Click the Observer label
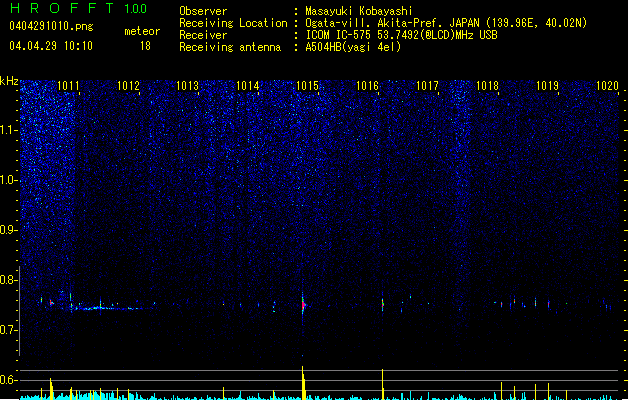The height and width of the screenshot is (400, 629). (203, 11)
